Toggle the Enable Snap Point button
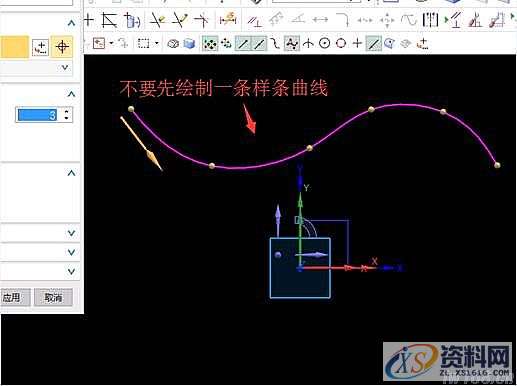Viewport: 517px width, 386px height. click(210, 44)
